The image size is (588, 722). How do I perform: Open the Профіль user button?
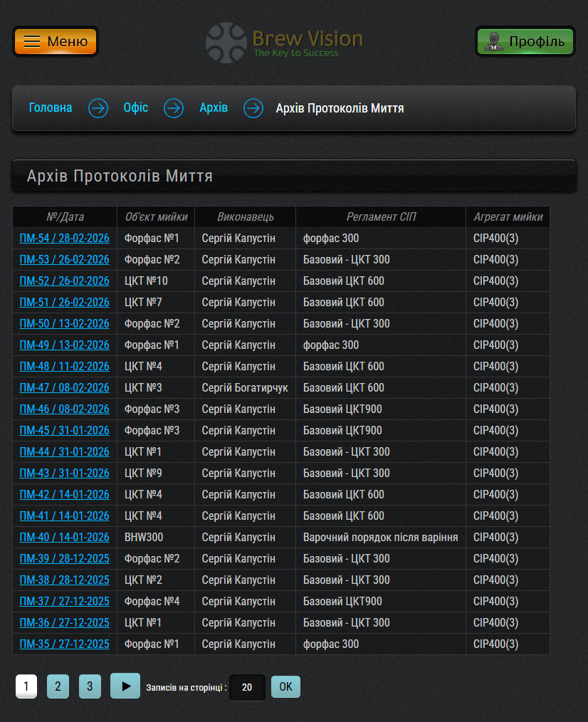point(525,41)
